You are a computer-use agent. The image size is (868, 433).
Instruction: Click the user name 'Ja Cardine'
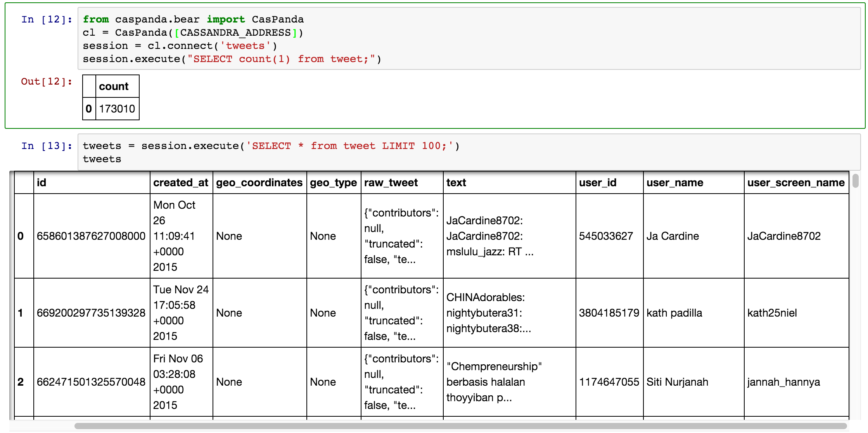(x=673, y=236)
